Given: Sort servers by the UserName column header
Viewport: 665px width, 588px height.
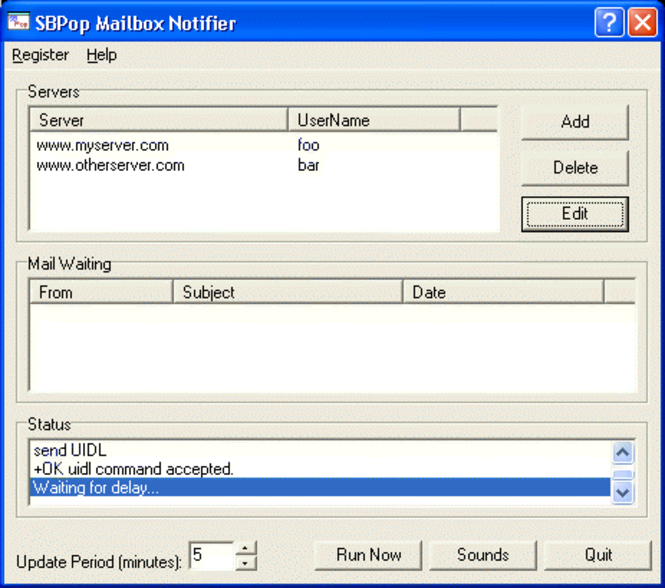Looking at the screenshot, I should tap(374, 120).
